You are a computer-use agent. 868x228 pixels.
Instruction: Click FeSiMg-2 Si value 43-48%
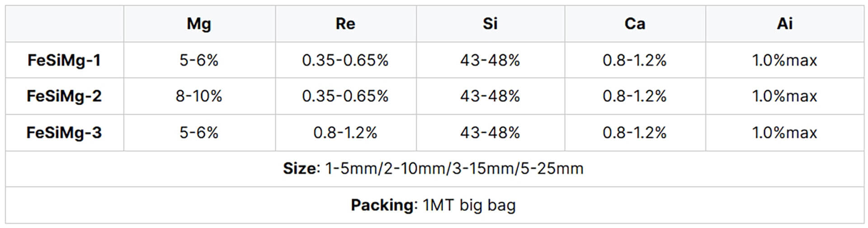[490, 96]
